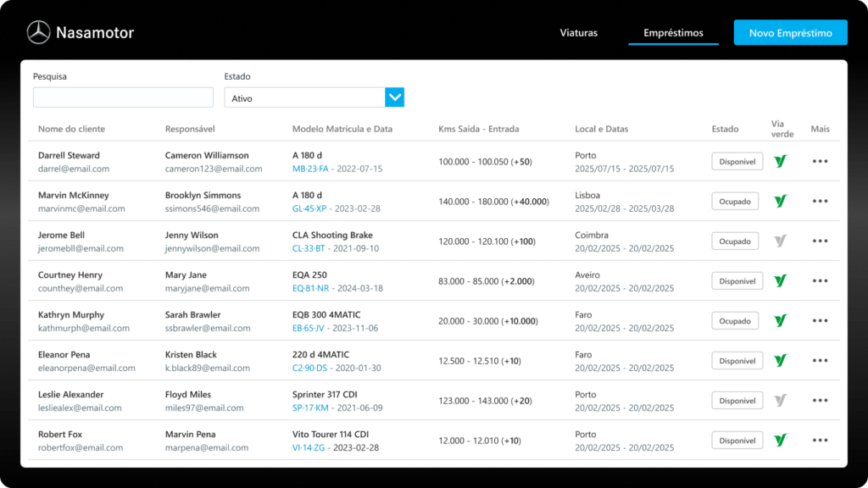Open more options for Kathryn Murphy row
The width and height of the screenshot is (868, 488).
coord(820,321)
